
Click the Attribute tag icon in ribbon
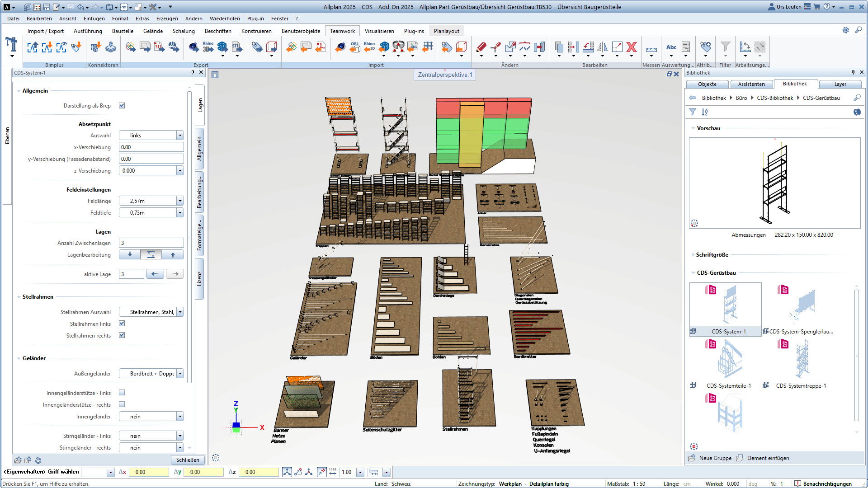pyautogui.click(x=705, y=47)
